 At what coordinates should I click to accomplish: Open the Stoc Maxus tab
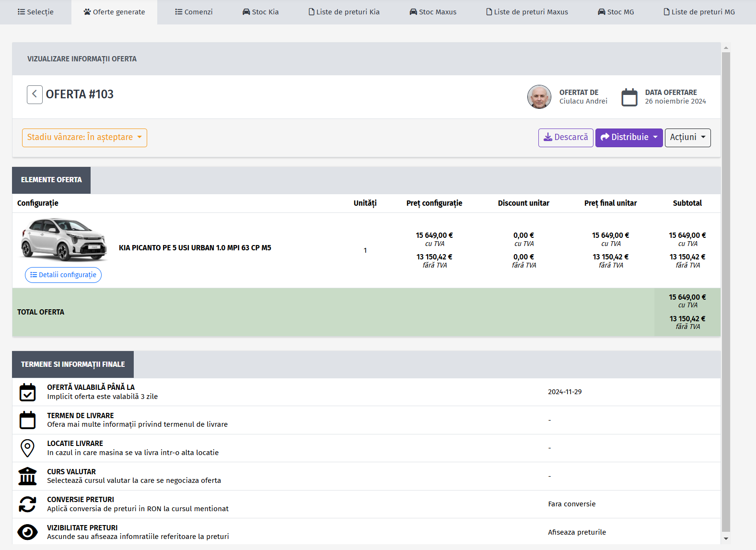pyautogui.click(x=433, y=12)
